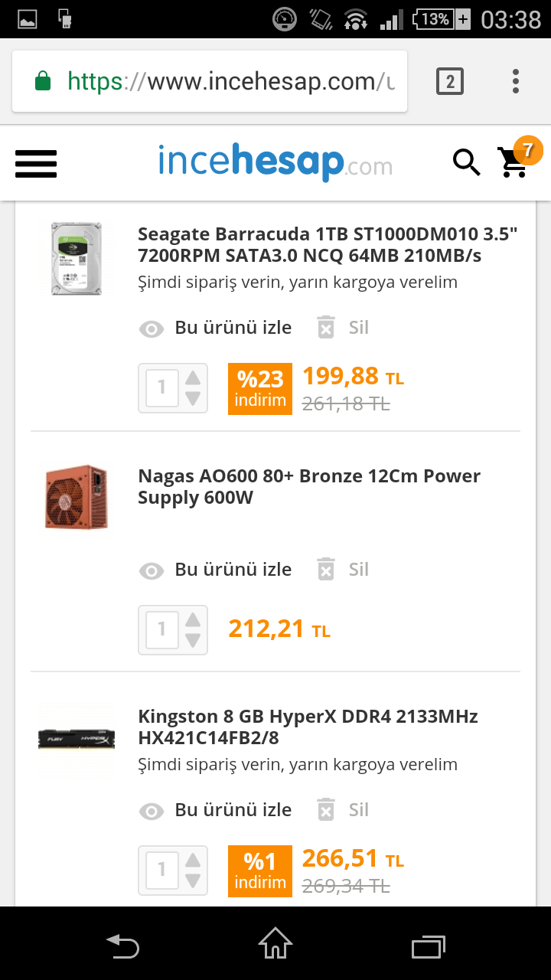551x980 pixels.
Task: Delete the Seagate Barracuda from cart
Action: (x=343, y=328)
